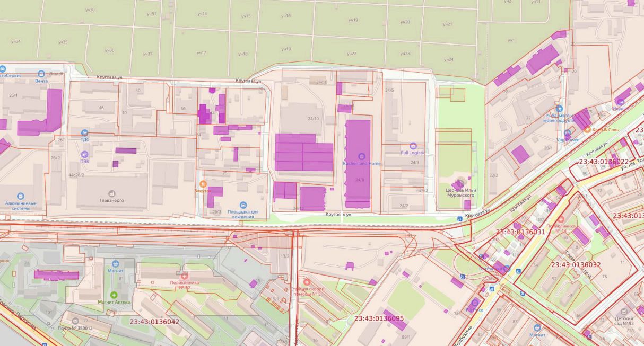Click cadastral quarter label 23:43:0136042

click(154, 321)
